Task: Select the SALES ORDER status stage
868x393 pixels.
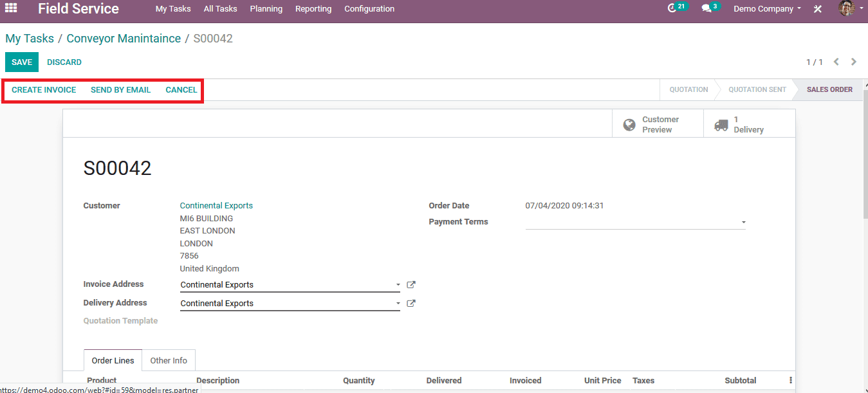Action: click(829, 89)
